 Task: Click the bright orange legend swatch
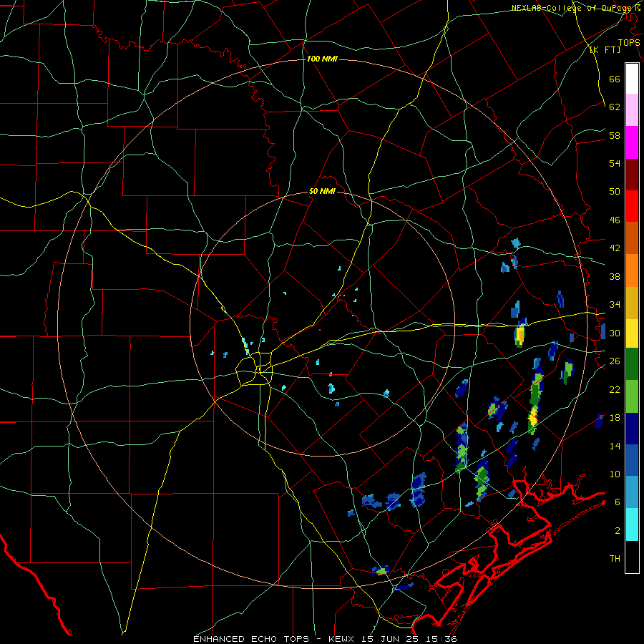[x=632, y=270]
